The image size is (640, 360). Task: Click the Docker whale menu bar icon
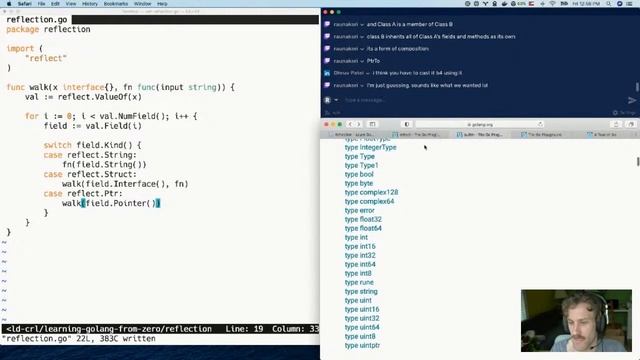point(504,4)
